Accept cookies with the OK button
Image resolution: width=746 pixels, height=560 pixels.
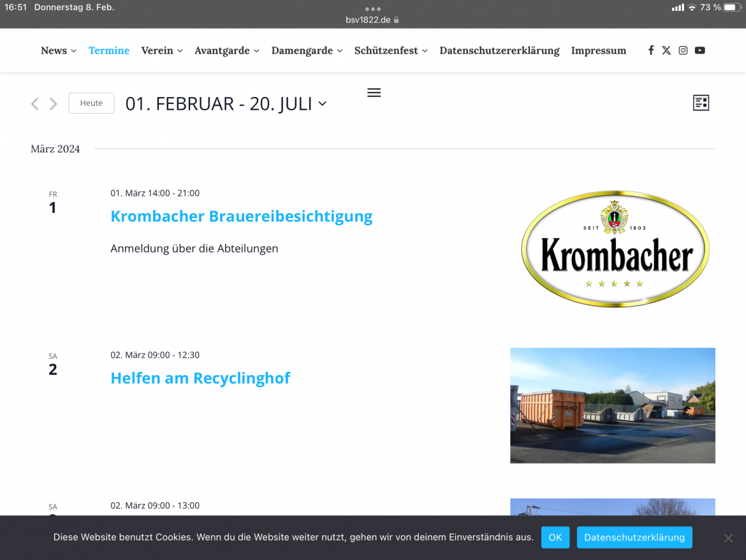pyautogui.click(x=555, y=537)
